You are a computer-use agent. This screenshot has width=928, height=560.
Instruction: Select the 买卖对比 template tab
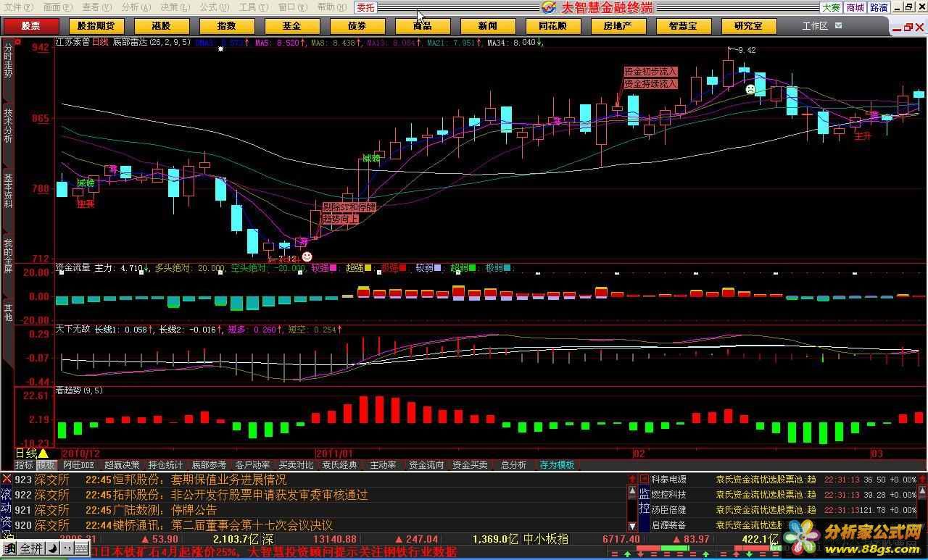296,465
